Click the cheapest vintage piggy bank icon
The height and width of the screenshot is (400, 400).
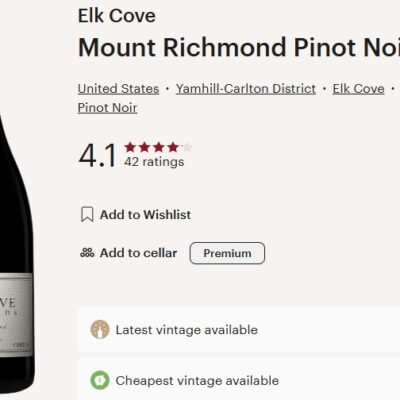point(100,380)
